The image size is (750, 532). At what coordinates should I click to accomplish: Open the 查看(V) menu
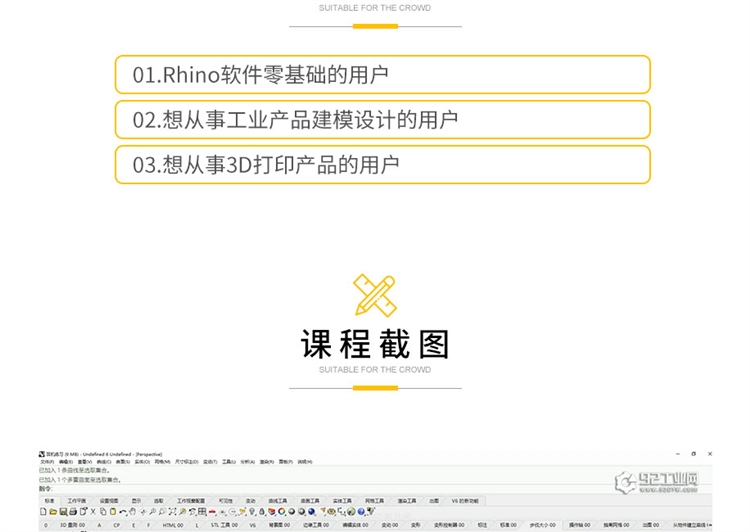(x=85, y=462)
